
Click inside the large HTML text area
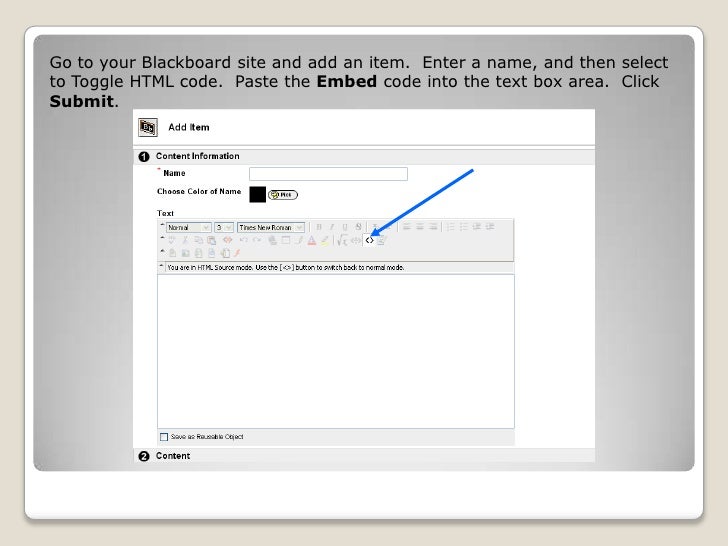tap(336, 351)
